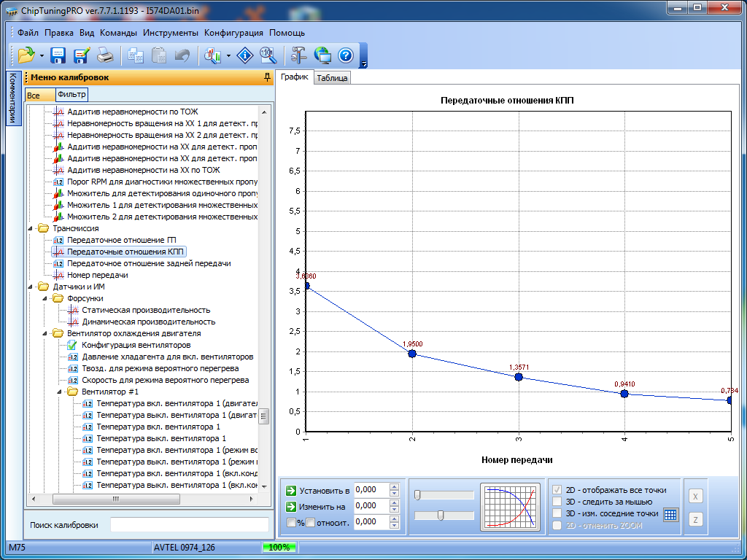
Task: Open the hammer and wrench settings icon
Action: [298, 55]
